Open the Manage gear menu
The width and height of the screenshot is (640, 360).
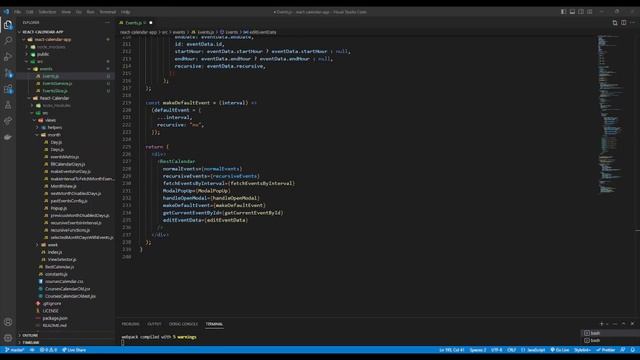point(8,338)
